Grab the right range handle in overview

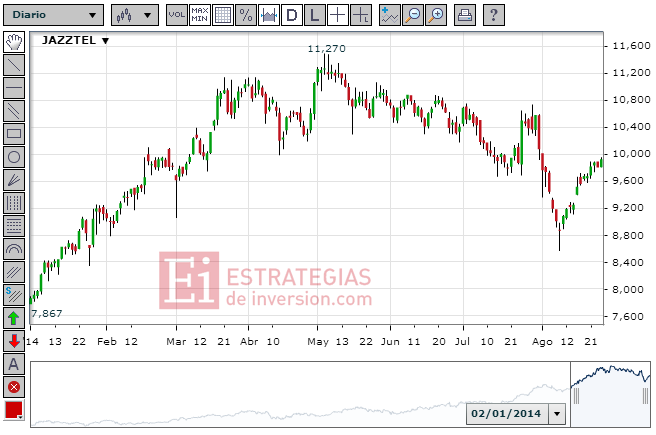click(x=645, y=396)
